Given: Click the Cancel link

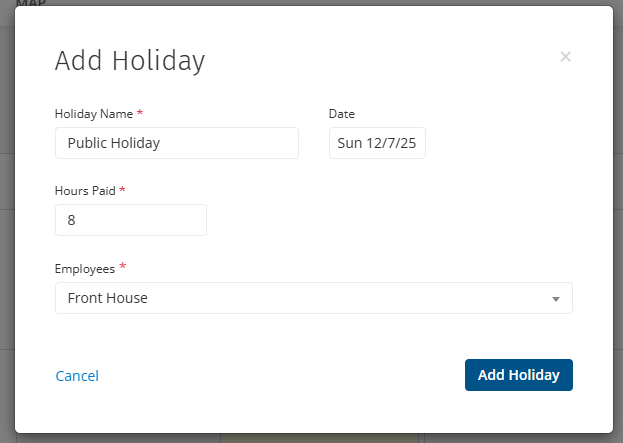Looking at the screenshot, I should (x=77, y=376).
